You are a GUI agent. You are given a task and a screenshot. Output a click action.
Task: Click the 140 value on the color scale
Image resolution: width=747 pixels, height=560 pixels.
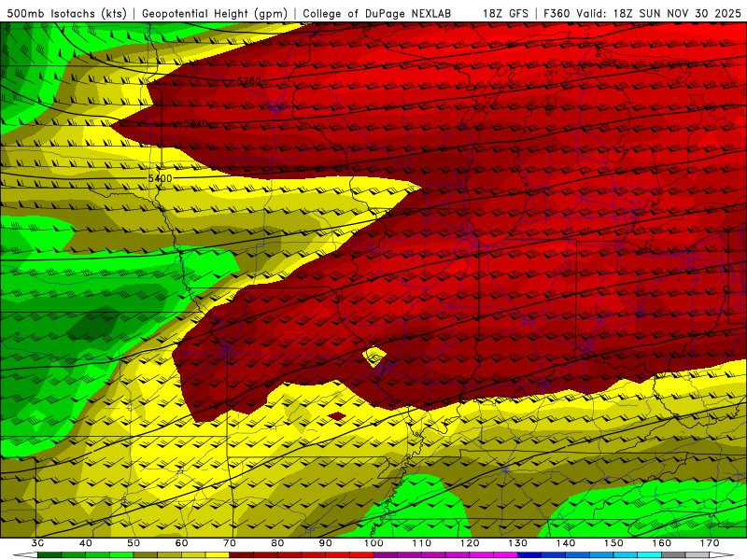[566, 543]
